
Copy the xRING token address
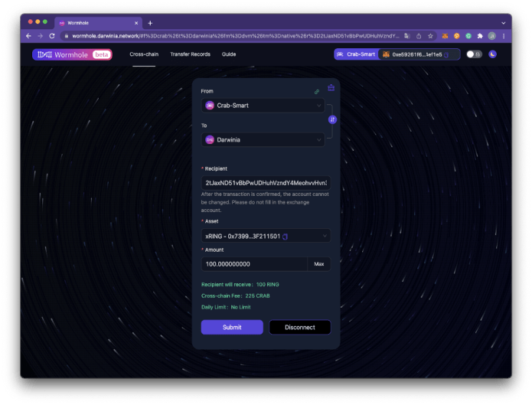coord(286,237)
